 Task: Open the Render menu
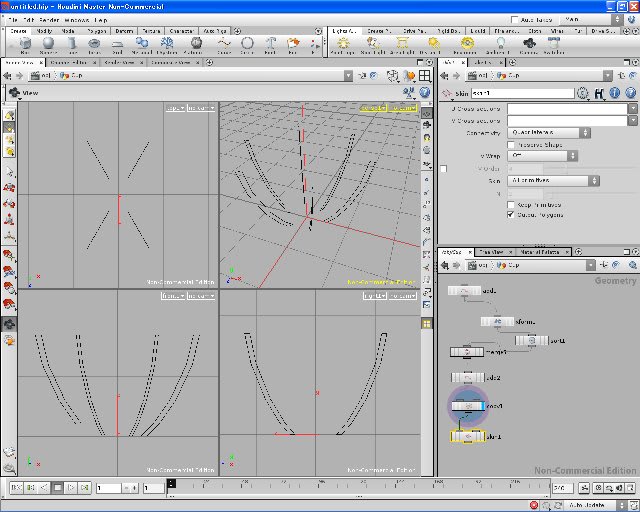click(x=49, y=20)
